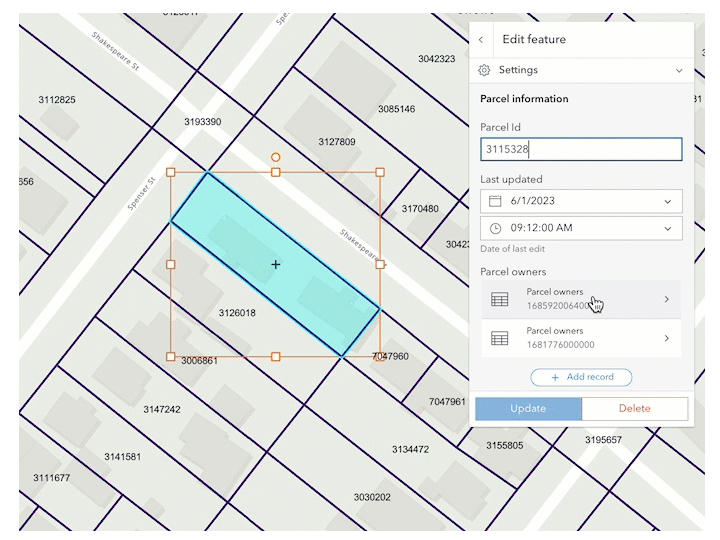The height and width of the screenshot is (540, 720).
Task: Click the top-left resize handle of selection box
Action: [170, 172]
